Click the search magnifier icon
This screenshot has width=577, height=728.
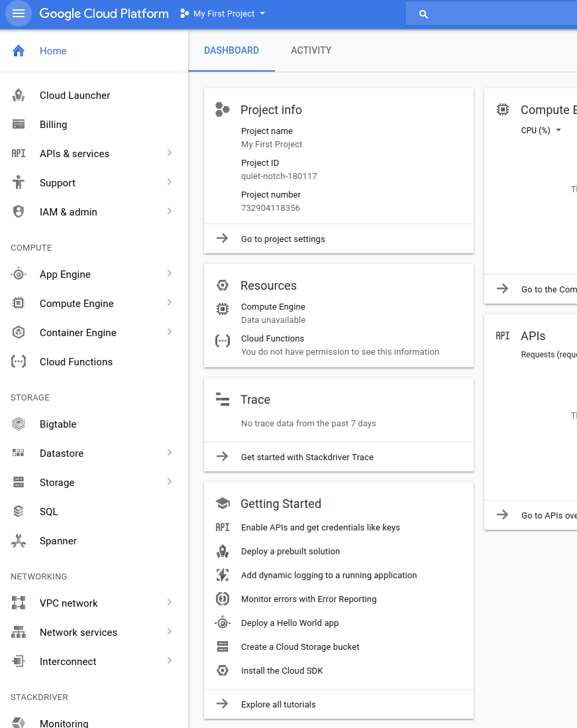pos(423,14)
